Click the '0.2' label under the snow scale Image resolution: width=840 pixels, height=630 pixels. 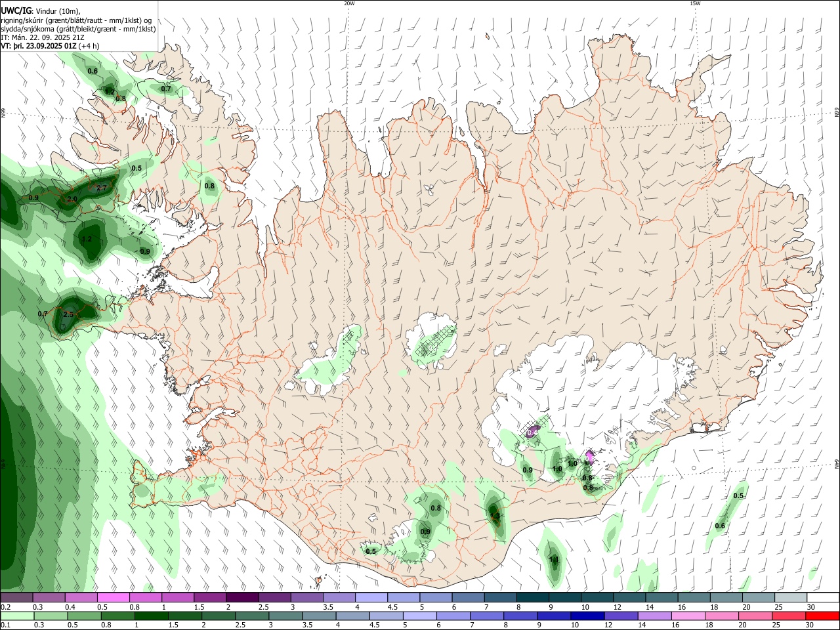(5, 607)
